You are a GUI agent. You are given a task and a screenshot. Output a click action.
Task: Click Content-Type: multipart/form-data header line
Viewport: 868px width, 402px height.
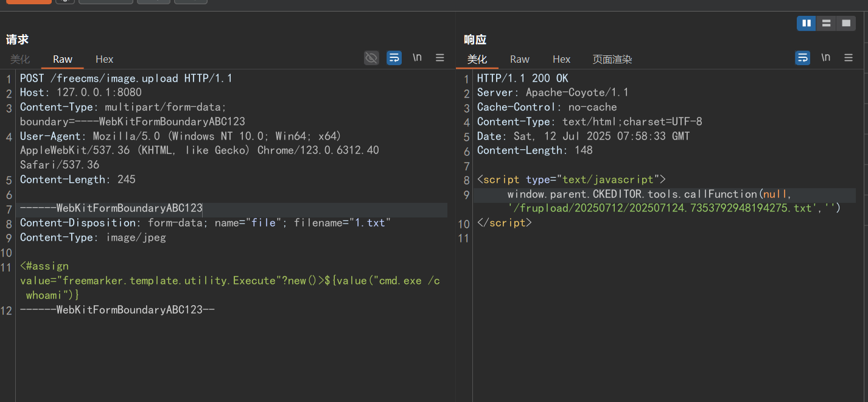[123, 107]
